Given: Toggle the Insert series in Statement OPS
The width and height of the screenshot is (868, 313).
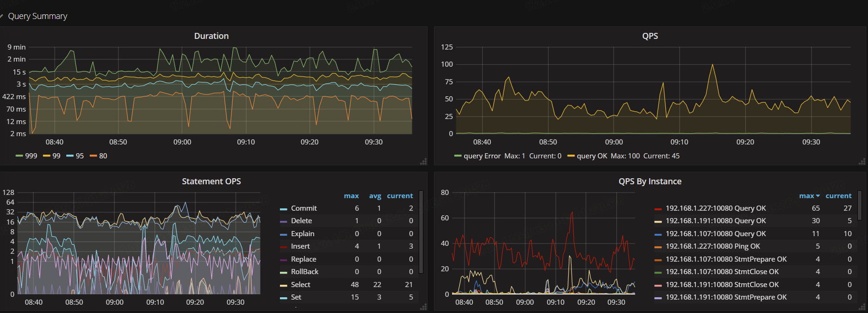Looking at the screenshot, I should click(x=300, y=246).
